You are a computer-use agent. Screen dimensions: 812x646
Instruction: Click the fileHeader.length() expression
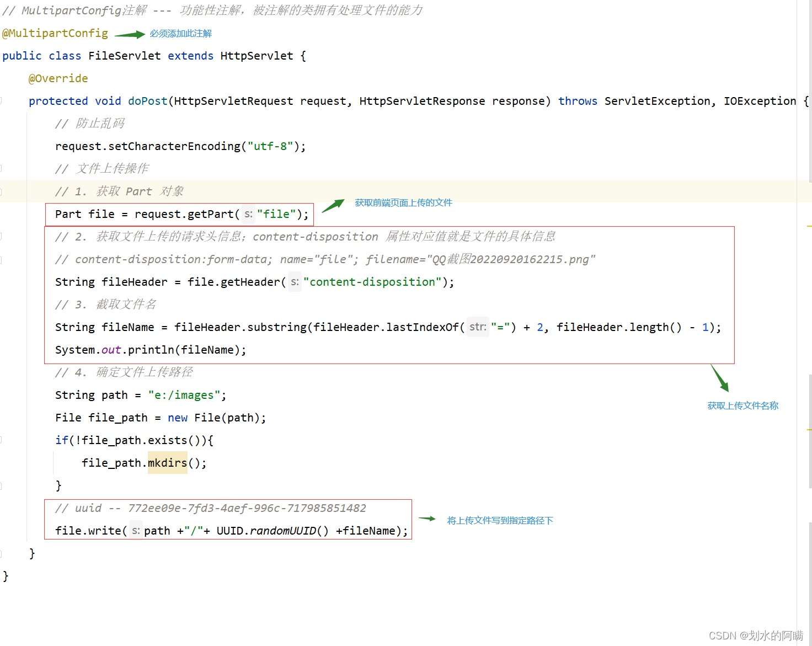click(x=619, y=327)
